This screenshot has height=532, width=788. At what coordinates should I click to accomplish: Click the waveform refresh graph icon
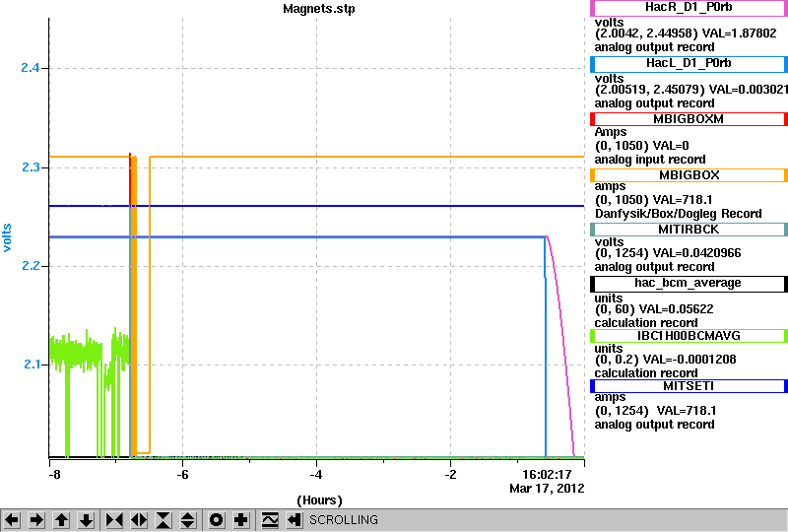(270, 520)
